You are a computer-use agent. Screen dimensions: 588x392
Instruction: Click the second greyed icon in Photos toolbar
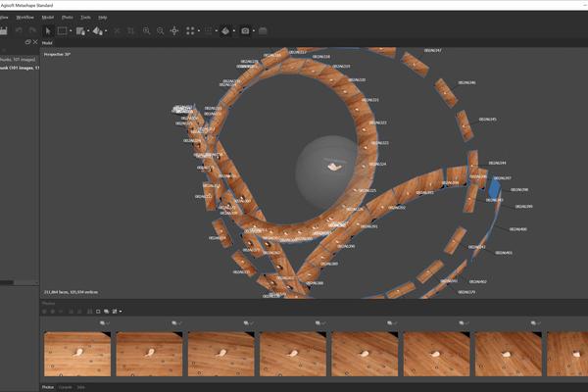coord(53,312)
